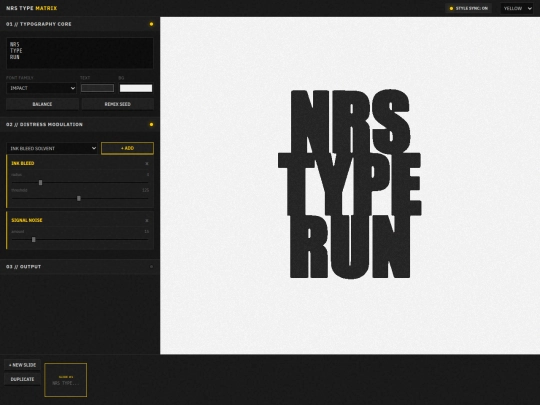Pick the white BG color swatch
Viewport: 540px width, 405px height.
point(136,88)
